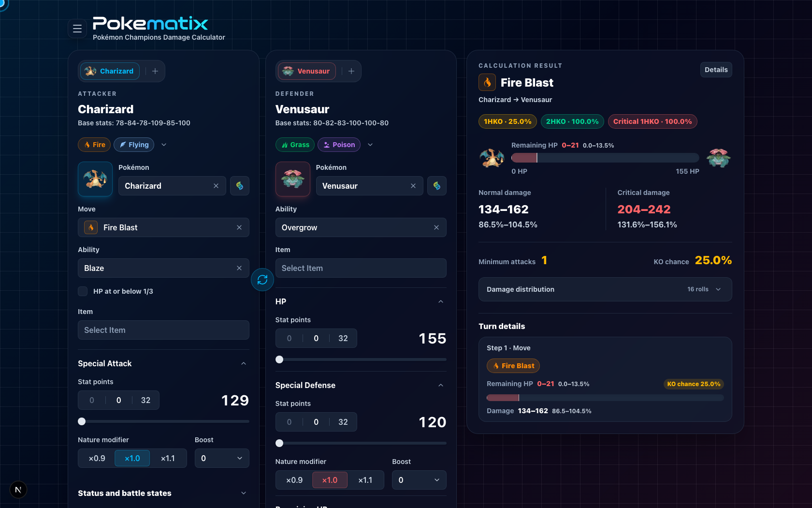Set HP stat points to 32
Screen dimensions: 812x508
pyautogui.click(x=343, y=338)
